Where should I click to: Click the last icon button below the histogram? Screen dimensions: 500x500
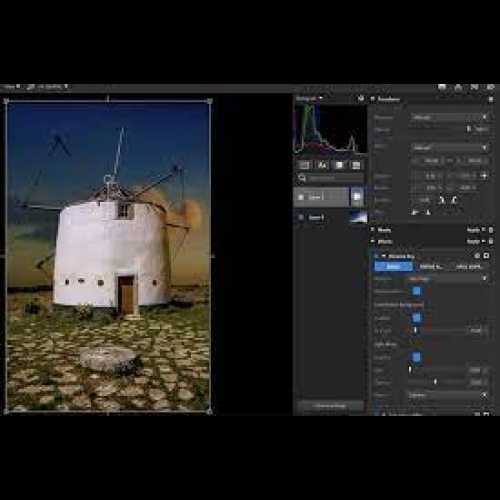(x=356, y=165)
